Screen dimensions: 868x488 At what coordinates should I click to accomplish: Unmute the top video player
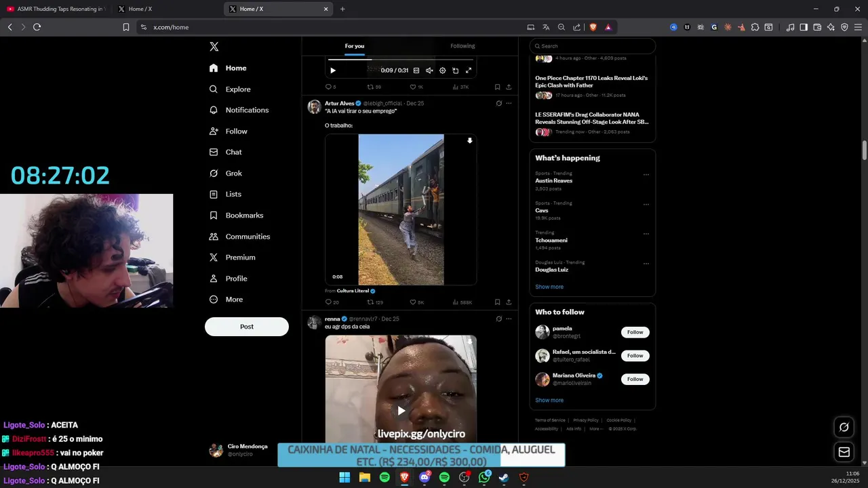(429, 70)
